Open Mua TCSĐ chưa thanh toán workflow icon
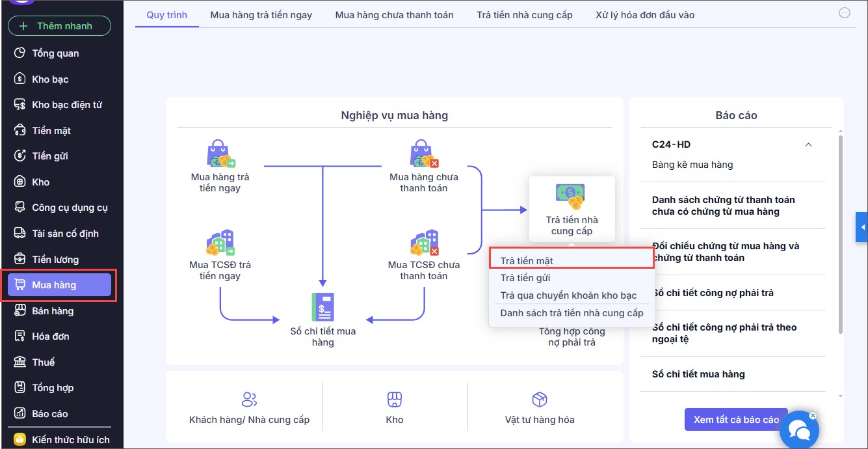This screenshot has height=449, width=868. click(424, 243)
